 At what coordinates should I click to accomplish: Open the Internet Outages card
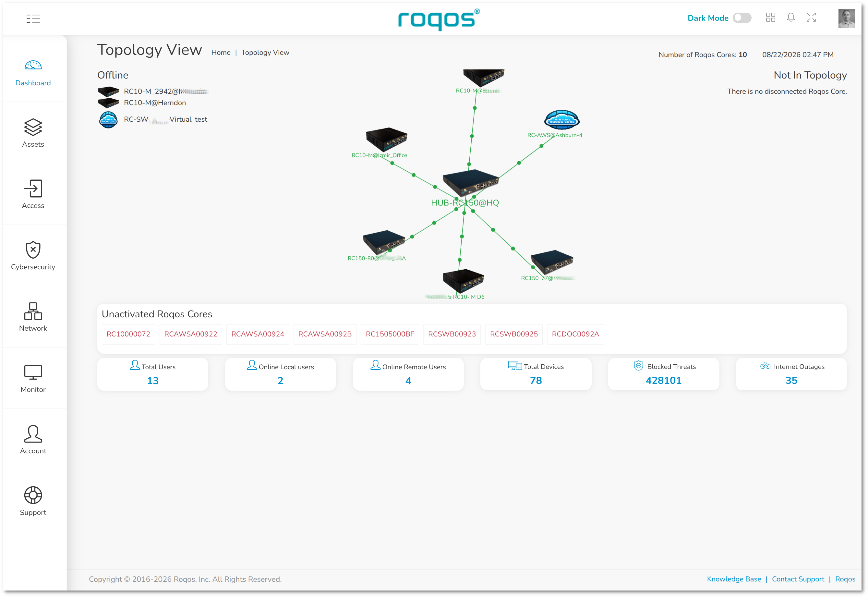tap(791, 374)
